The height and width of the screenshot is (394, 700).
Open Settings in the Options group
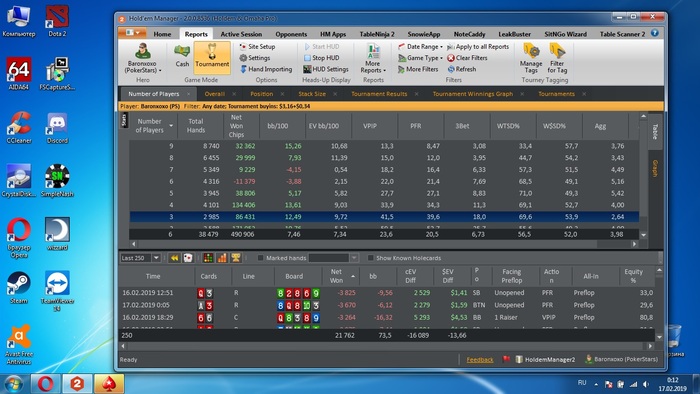[254, 58]
